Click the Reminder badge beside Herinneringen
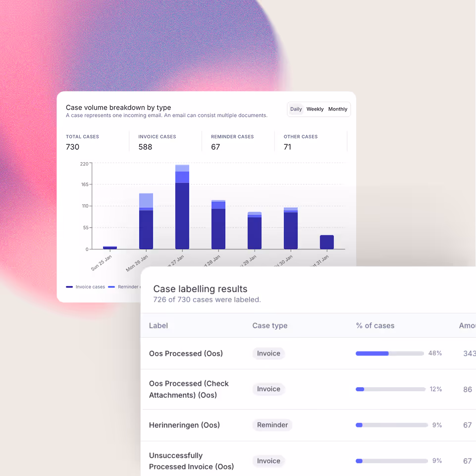The image size is (476, 476). tap(272, 425)
